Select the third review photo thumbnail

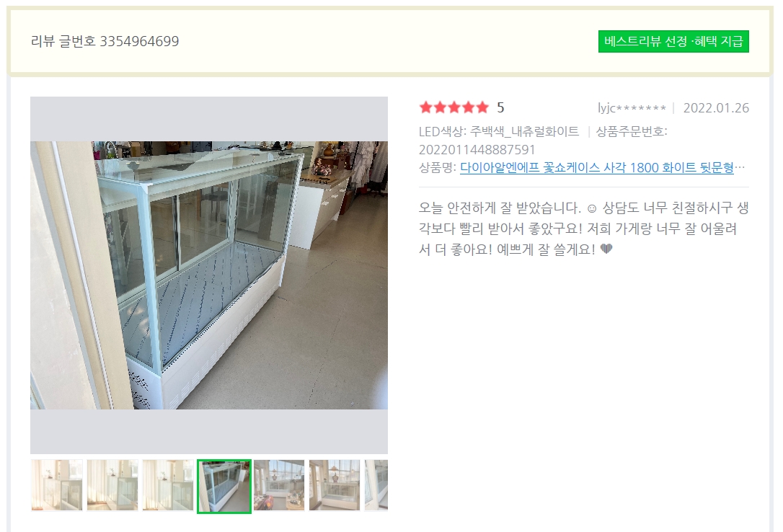click(168, 485)
